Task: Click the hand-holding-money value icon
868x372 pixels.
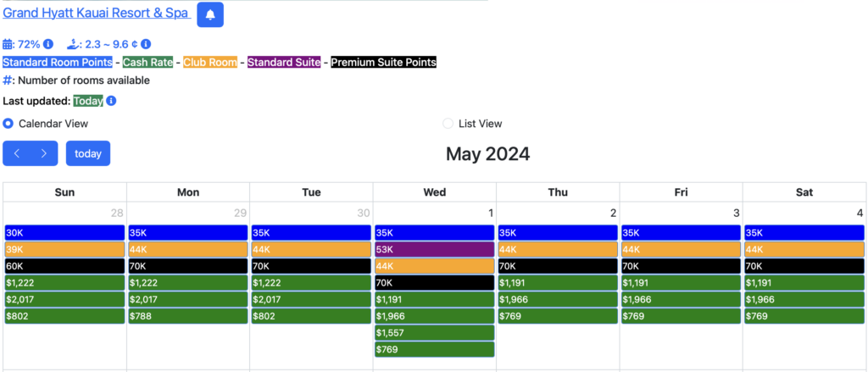Action: coord(73,44)
